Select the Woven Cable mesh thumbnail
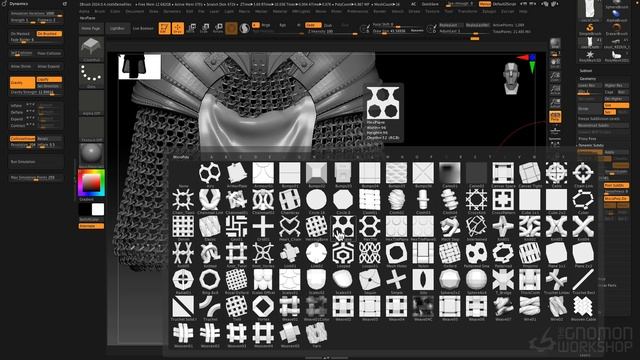 [x=583, y=306]
